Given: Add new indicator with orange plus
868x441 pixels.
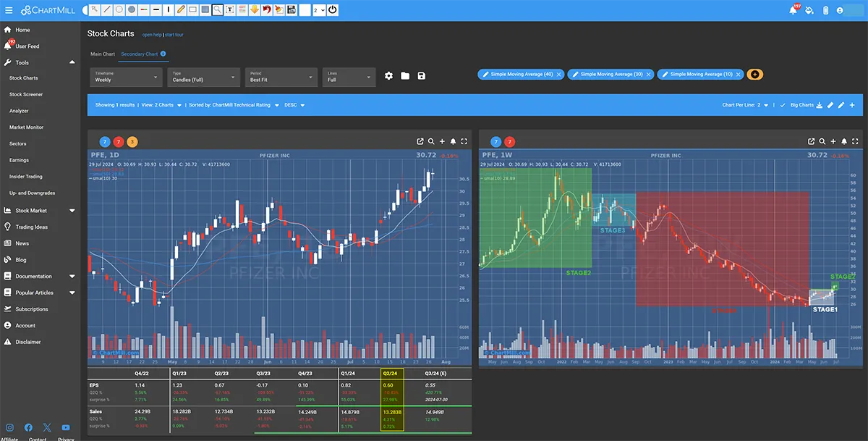Looking at the screenshot, I should click(x=755, y=75).
